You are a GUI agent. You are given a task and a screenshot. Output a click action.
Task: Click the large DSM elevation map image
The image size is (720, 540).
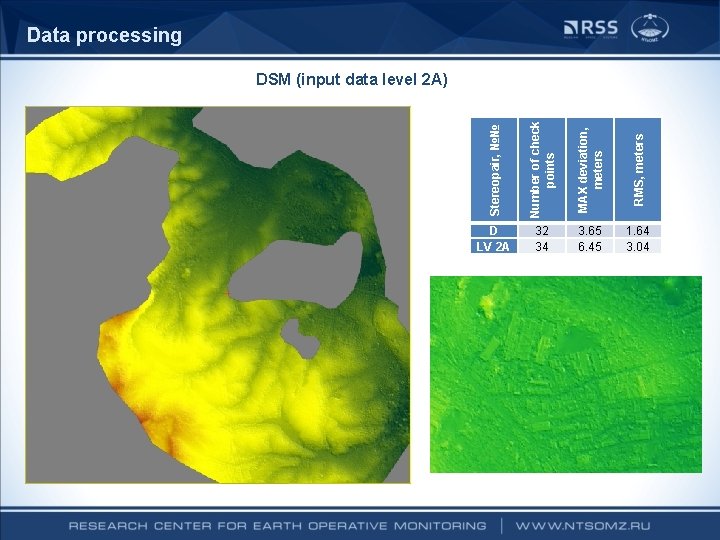(x=218, y=295)
